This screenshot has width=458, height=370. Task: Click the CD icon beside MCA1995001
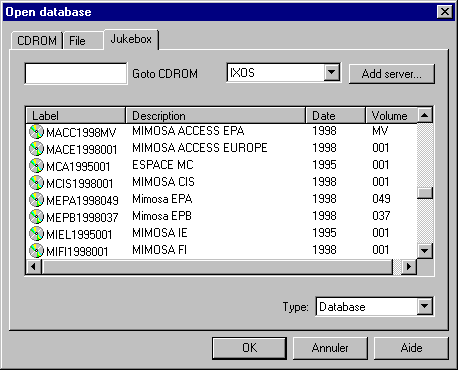pos(36,166)
